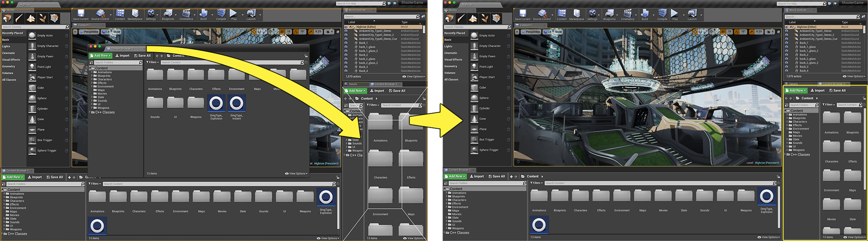Expand Environment folder in right Content Browser 1 tree

point(447,207)
